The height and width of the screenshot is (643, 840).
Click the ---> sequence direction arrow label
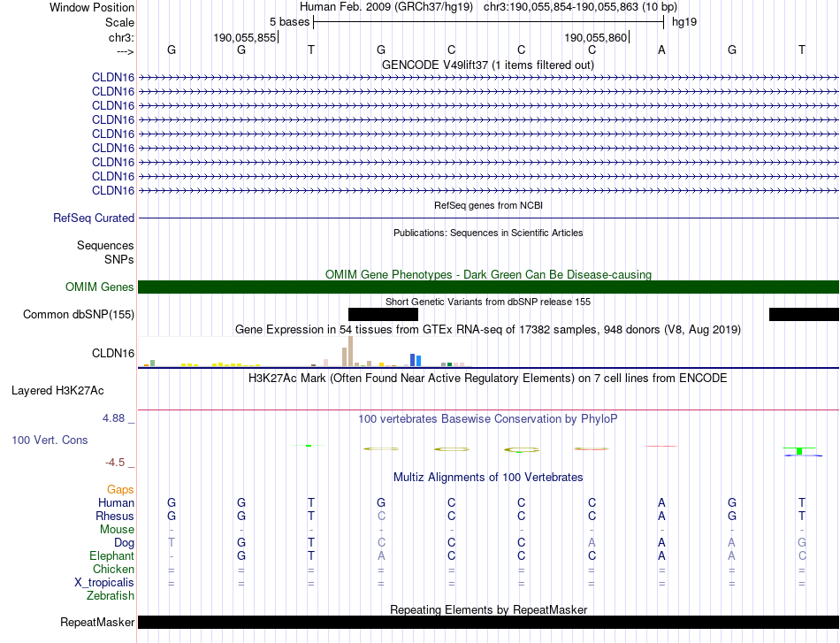[126, 51]
